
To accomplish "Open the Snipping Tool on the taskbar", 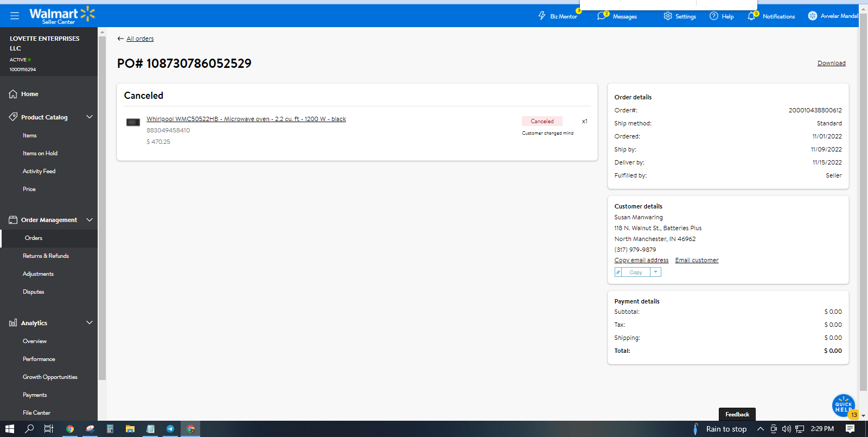I will point(90,429).
